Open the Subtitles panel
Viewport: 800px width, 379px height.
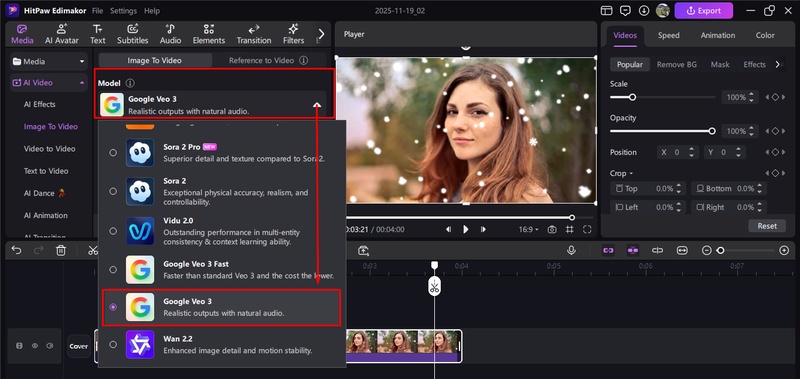coord(133,34)
